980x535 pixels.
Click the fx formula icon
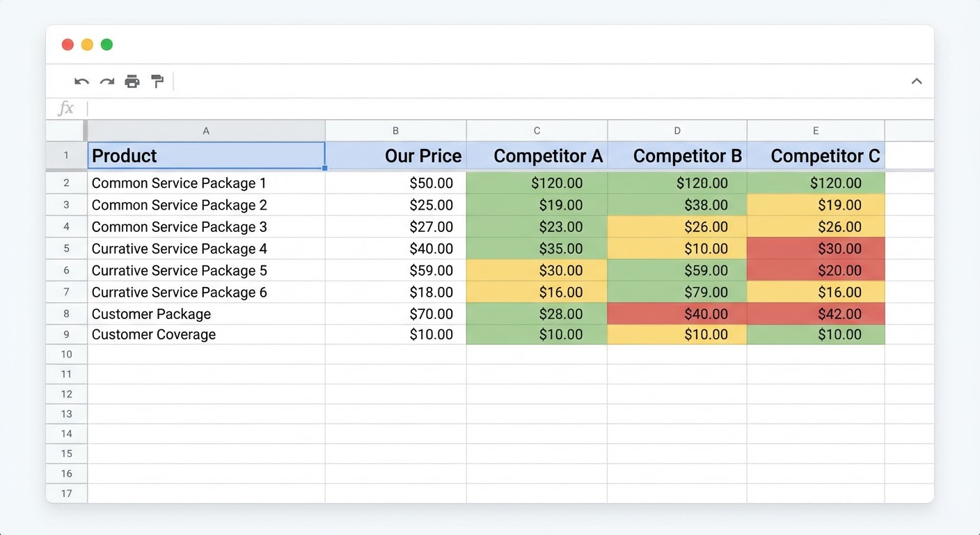pyautogui.click(x=65, y=108)
